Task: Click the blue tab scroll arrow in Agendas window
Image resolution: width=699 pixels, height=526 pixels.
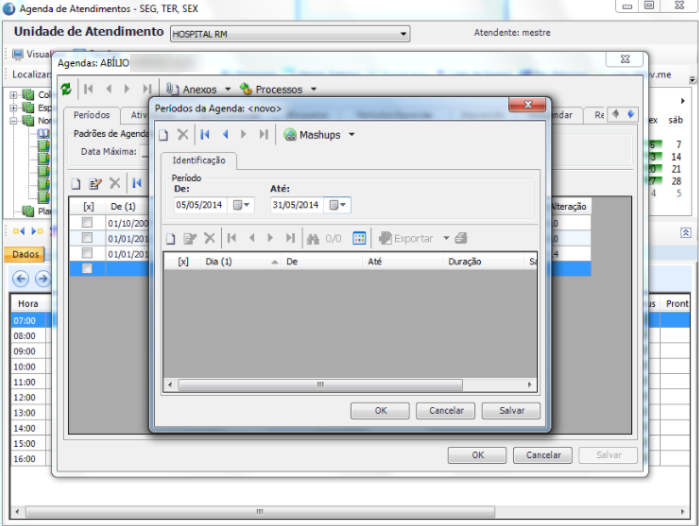Action: [630, 114]
